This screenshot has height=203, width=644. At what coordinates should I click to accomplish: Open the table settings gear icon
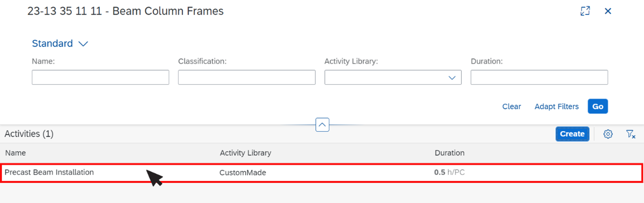click(608, 134)
